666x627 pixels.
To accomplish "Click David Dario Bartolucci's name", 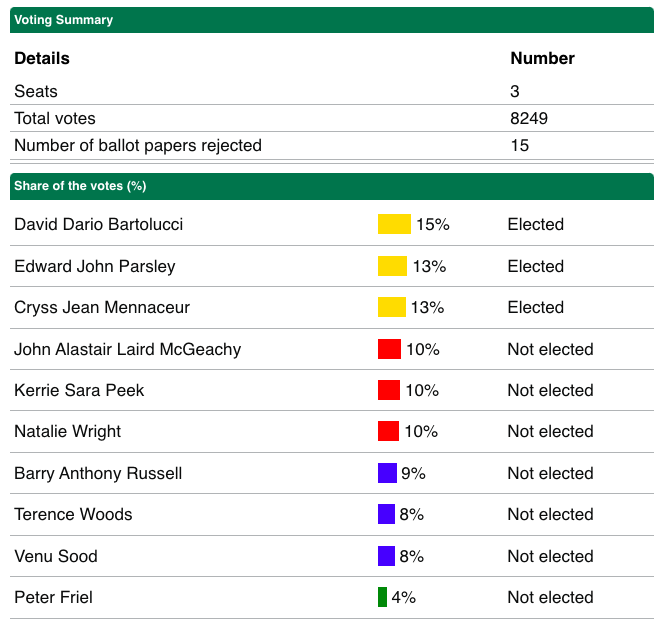I will (98, 224).
